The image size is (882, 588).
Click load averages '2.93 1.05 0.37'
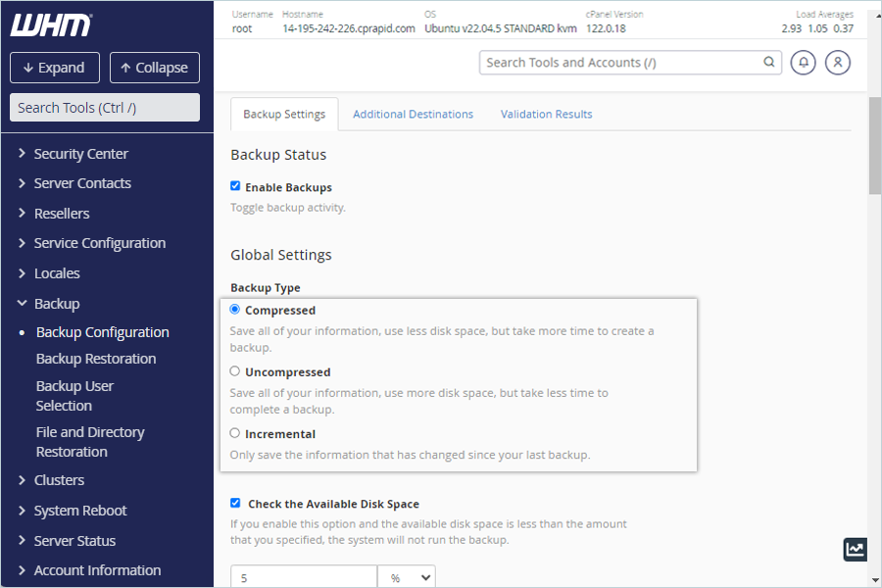[x=817, y=28]
